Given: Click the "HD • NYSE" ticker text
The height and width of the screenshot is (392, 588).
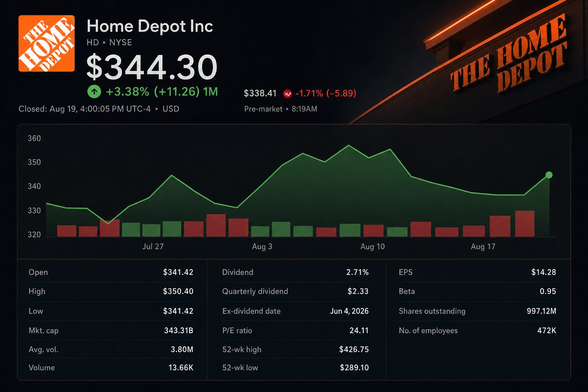Looking at the screenshot, I should pyautogui.click(x=109, y=42).
